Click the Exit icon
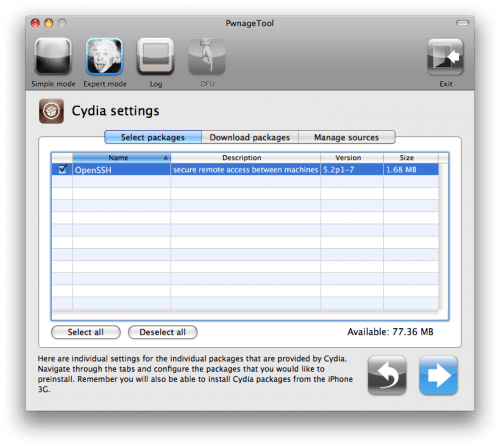Screen dimensions: 500x446 point(446,57)
